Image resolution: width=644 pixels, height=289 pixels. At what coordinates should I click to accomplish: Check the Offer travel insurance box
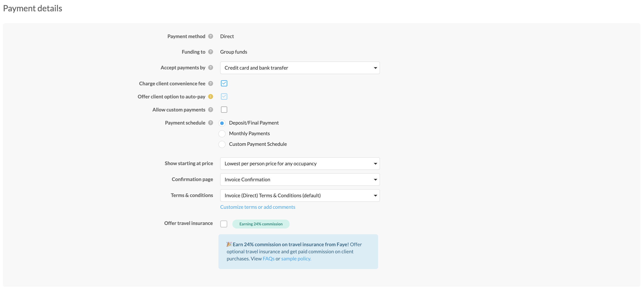tap(224, 224)
